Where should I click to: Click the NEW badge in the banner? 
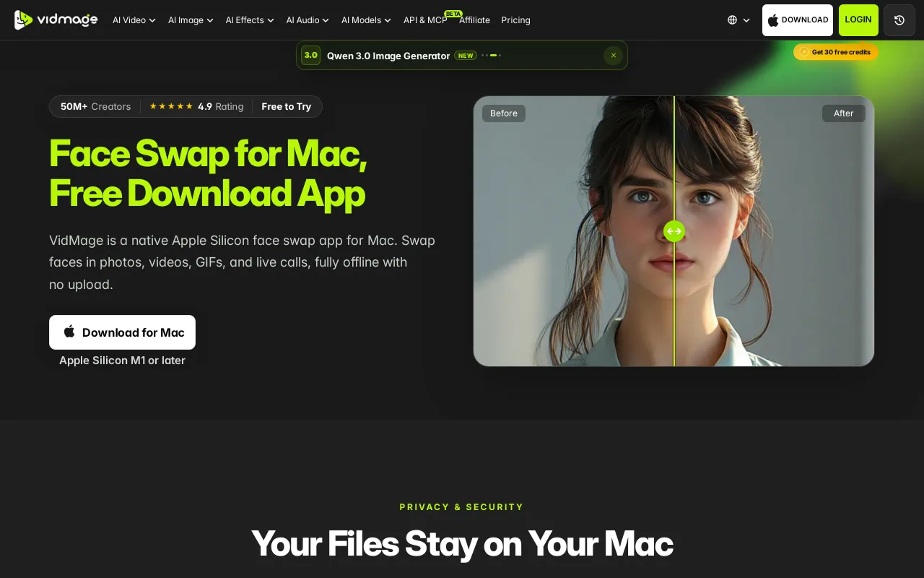tap(466, 56)
